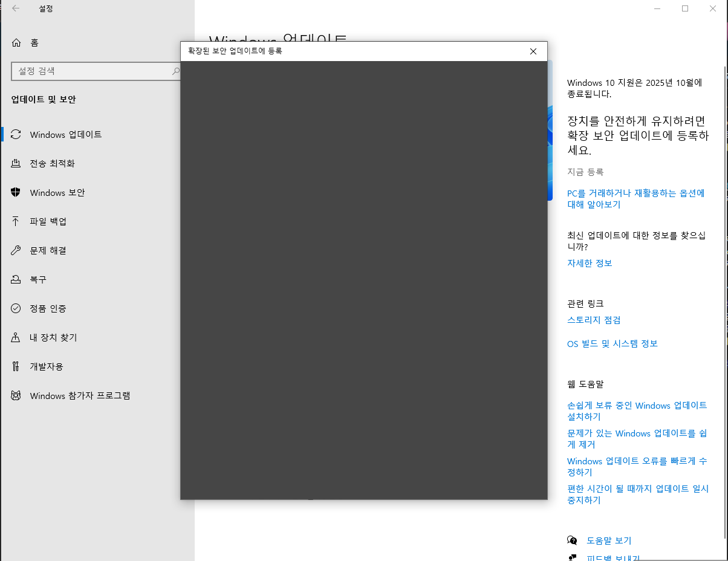
Task: Close the 확장된 보안 업데이트에 등록 dialog
Action: pos(533,51)
